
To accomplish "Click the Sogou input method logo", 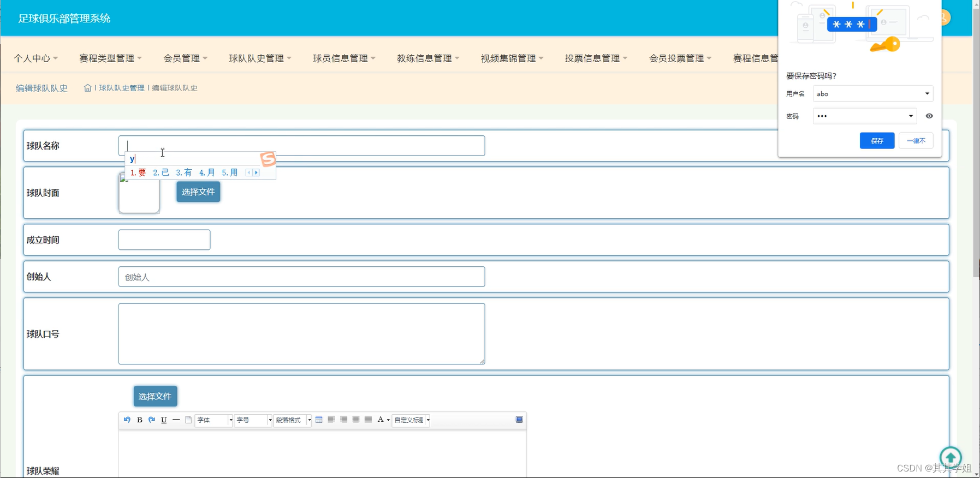I will (x=268, y=159).
